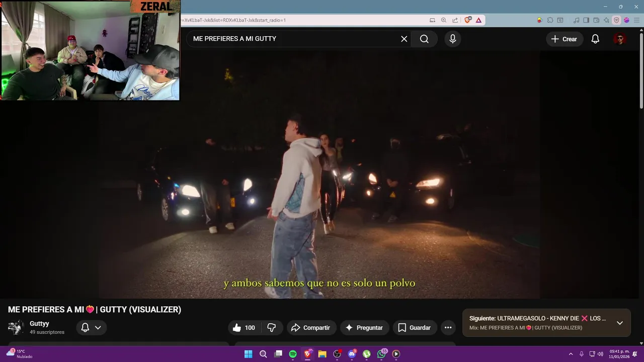The image size is (644, 362).
Task: Open more actions three-dot menu
Action: coord(448,328)
